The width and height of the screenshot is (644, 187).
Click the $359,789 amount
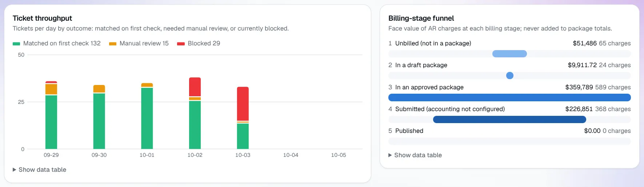(x=579, y=87)
